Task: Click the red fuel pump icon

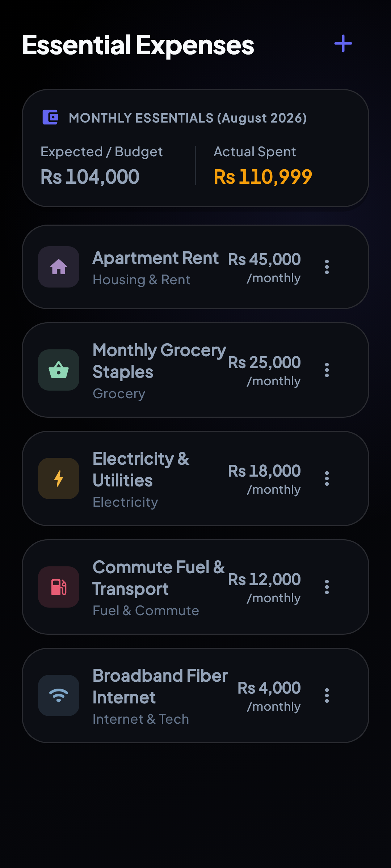Action: click(59, 587)
